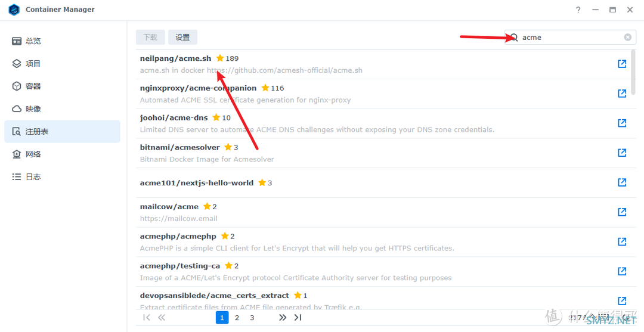
Task: Click the 设置 settings button
Action: coord(183,37)
